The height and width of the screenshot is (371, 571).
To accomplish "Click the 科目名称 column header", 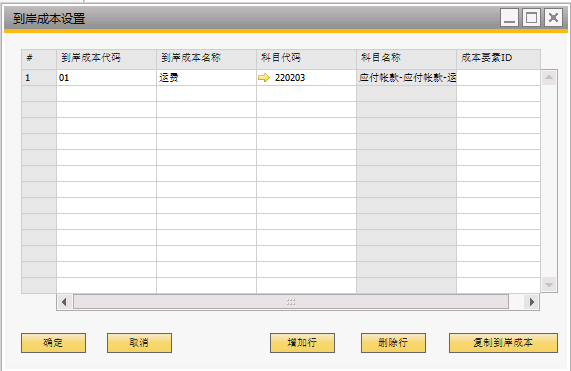I will pos(406,59).
